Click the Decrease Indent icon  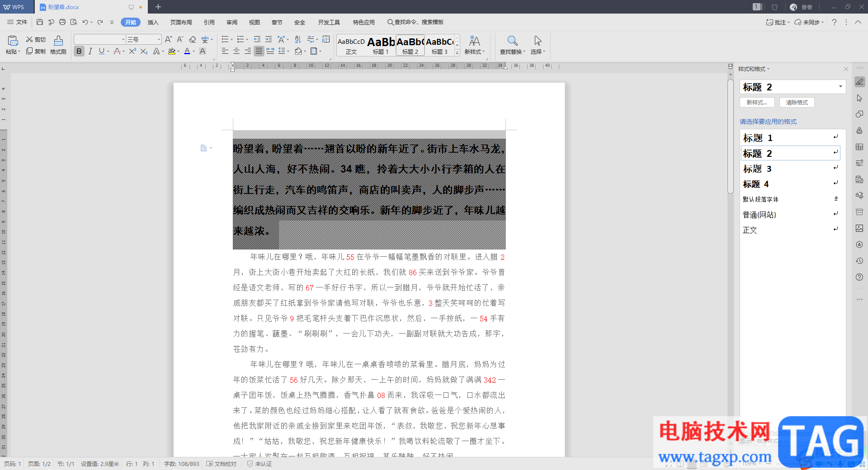257,39
